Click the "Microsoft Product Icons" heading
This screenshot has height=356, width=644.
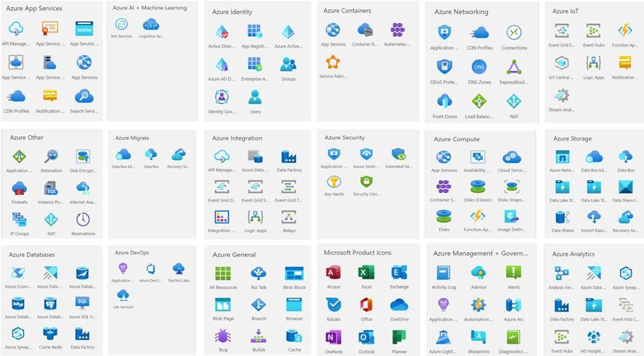click(357, 252)
